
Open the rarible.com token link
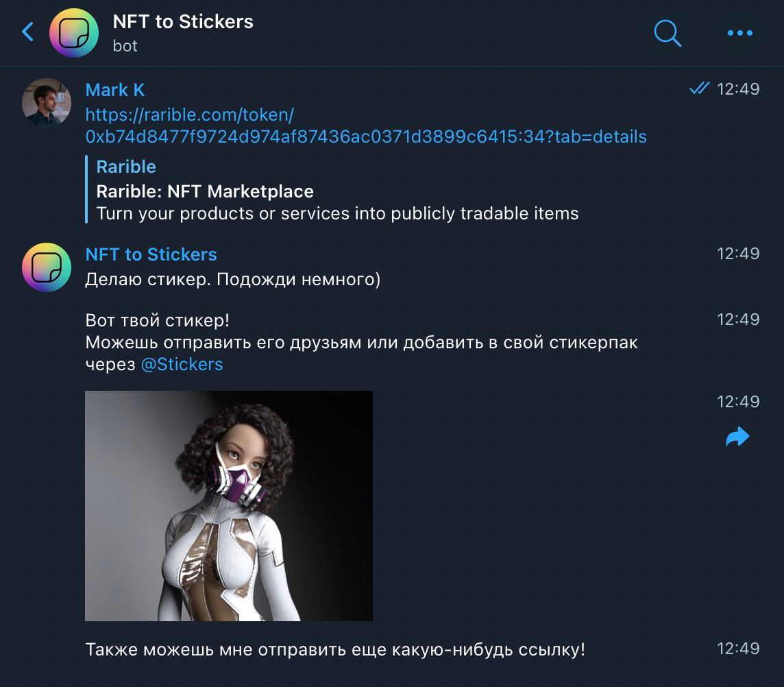pyautogui.click(x=365, y=126)
